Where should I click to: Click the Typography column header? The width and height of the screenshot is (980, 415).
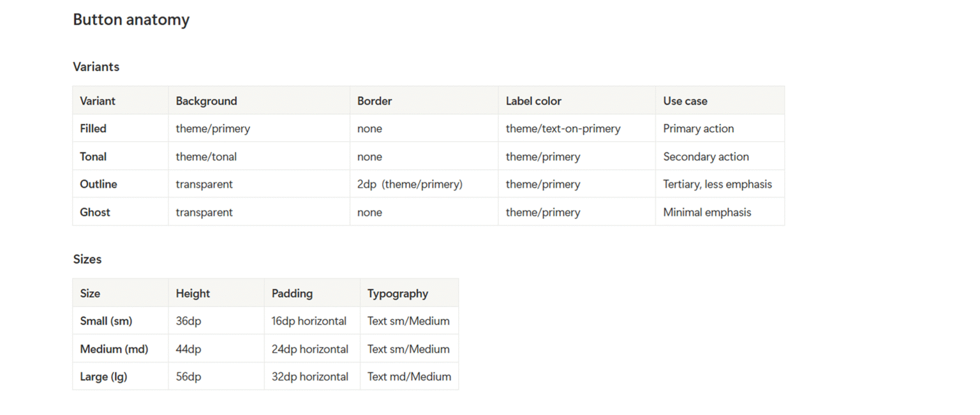[x=397, y=294]
